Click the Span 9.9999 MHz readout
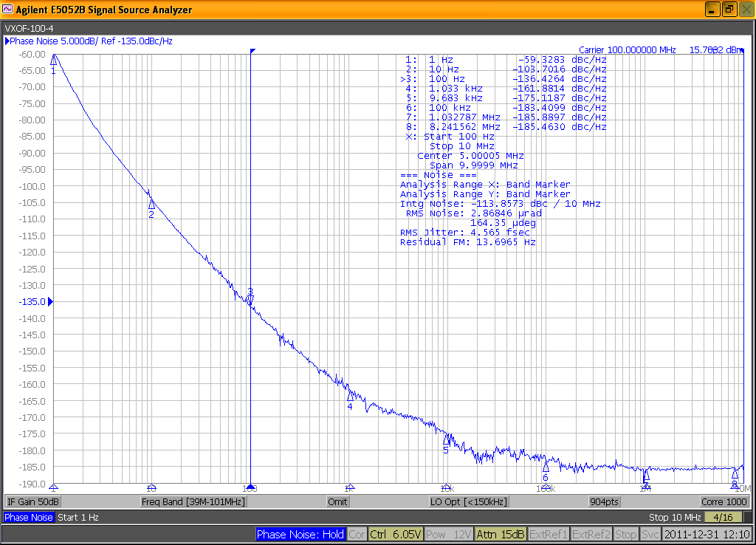This screenshot has height=545, width=756. [x=474, y=165]
